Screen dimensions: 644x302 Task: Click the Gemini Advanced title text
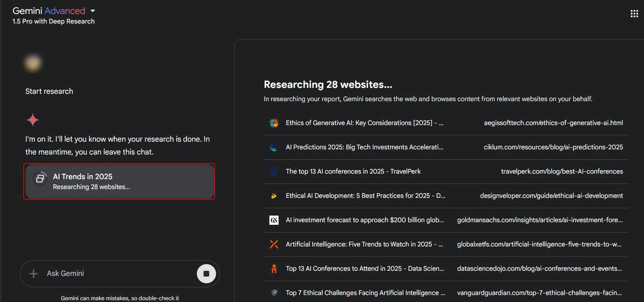coord(49,11)
